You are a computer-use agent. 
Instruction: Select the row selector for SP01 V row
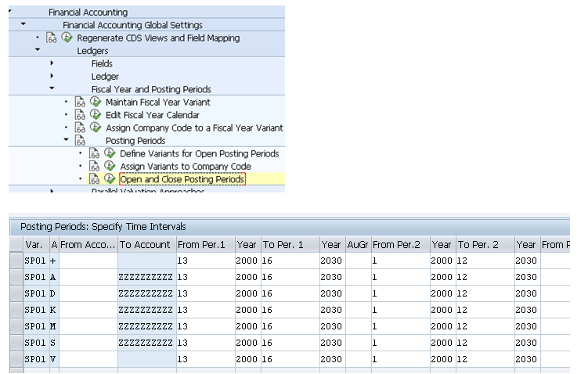16,359
